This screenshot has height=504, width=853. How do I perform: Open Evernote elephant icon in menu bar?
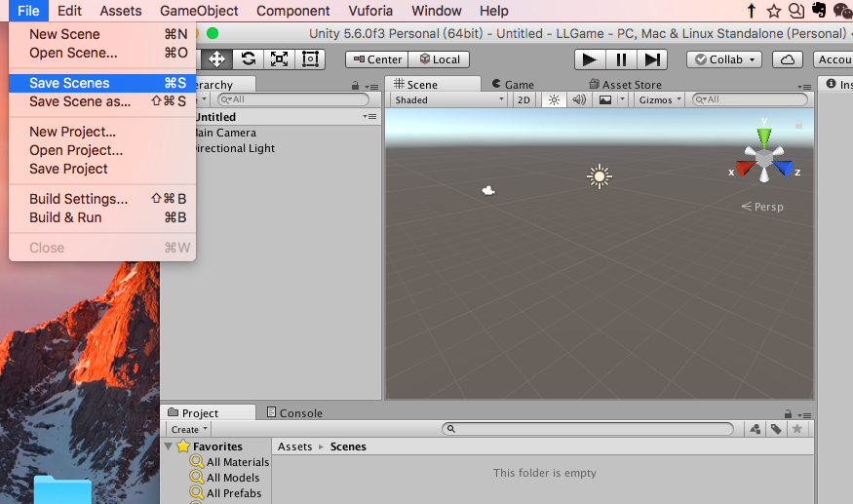click(818, 11)
